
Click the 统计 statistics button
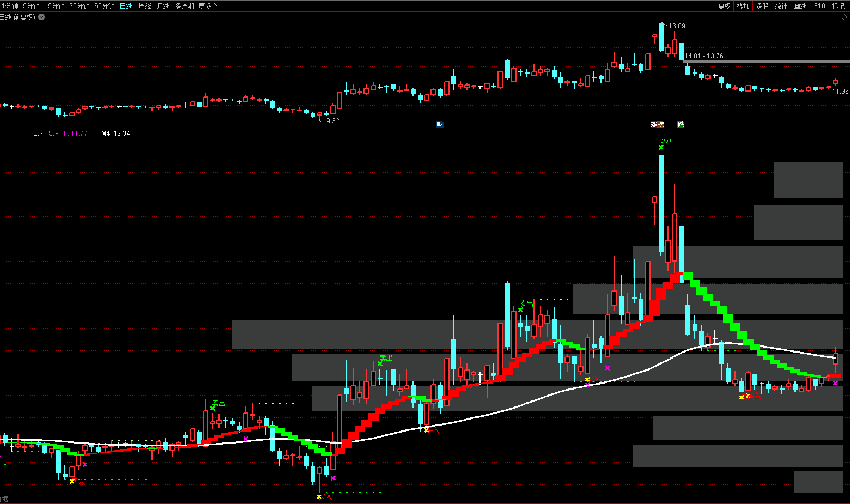click(781, 6)
